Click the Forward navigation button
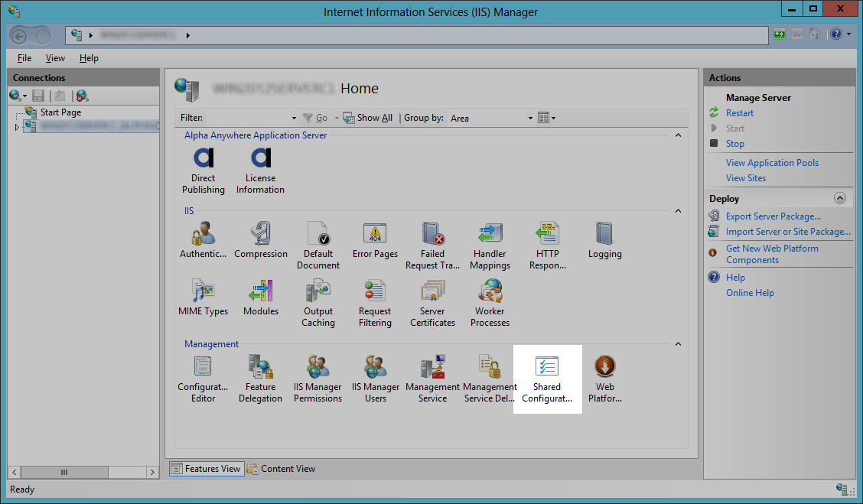Screen dimensions: 863x504 [x=43, y=36]
